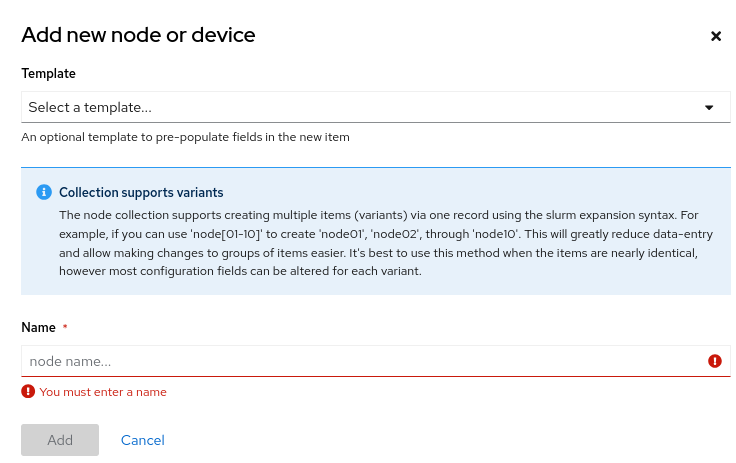
Task: Click the Name field label
Action: 38,328
